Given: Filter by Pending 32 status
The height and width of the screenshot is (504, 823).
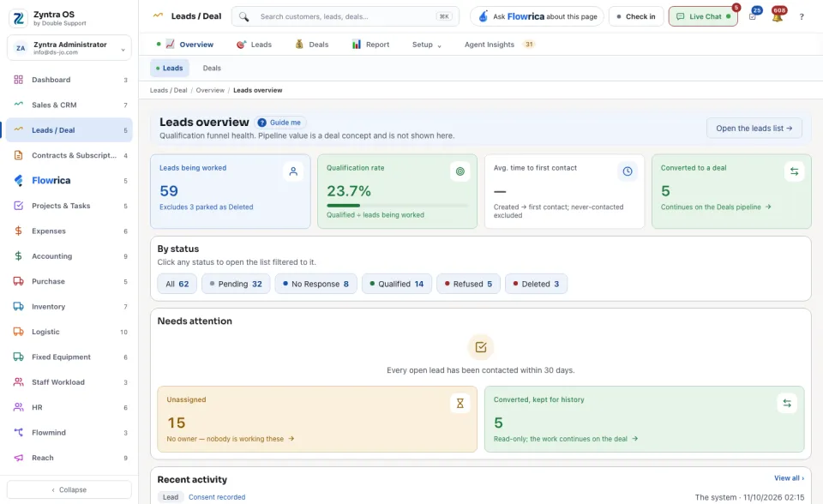Looking at the screenshot, I should 236,284.
